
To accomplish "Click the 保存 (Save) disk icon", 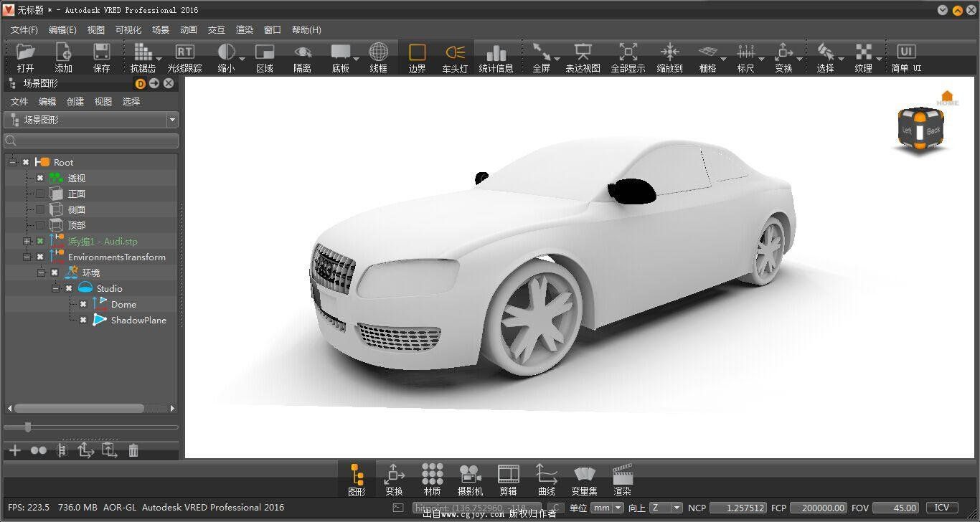I will (x=101, y=52).
